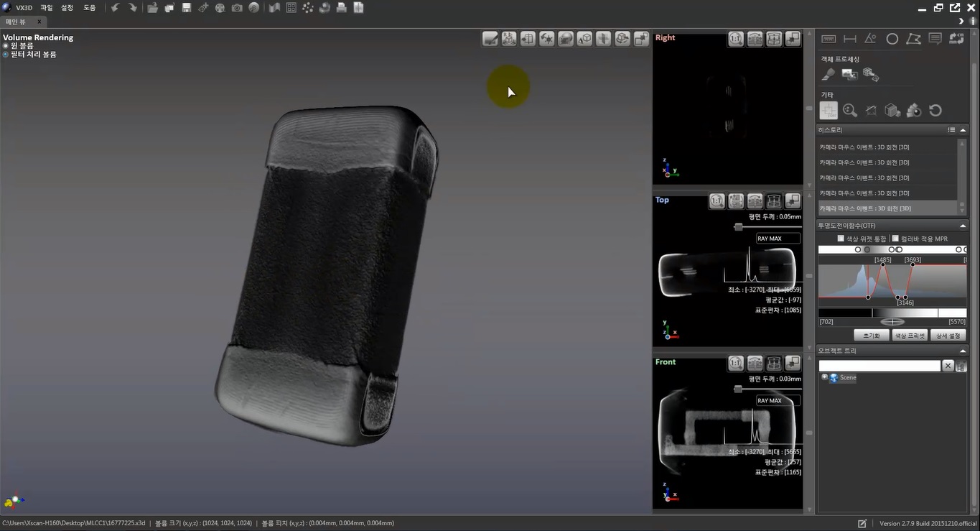Clear the object tree search field
Screen dimensions: 980x531
pos(948,366)
